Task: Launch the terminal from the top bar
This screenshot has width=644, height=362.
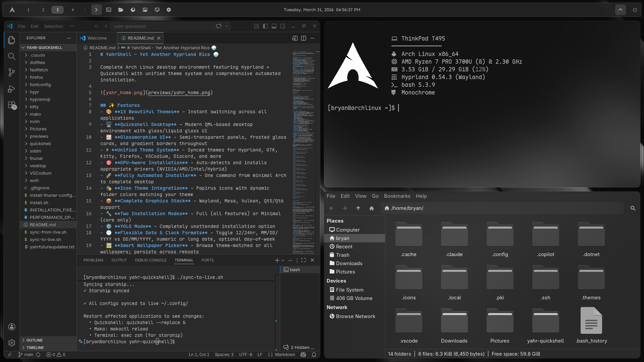Action: 109,10
